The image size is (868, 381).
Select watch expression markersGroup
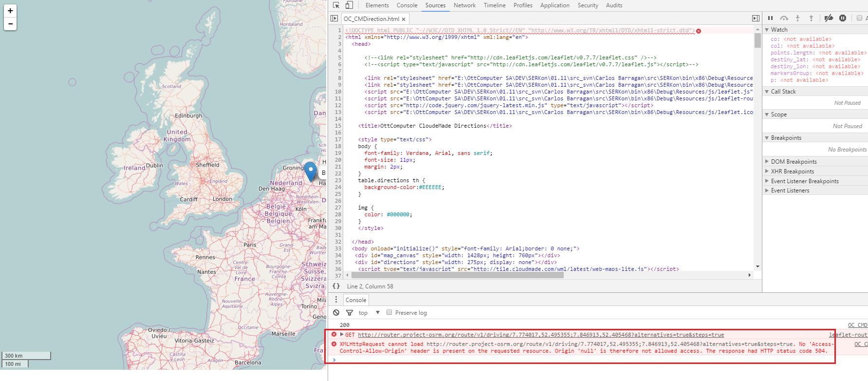(817, 73)
